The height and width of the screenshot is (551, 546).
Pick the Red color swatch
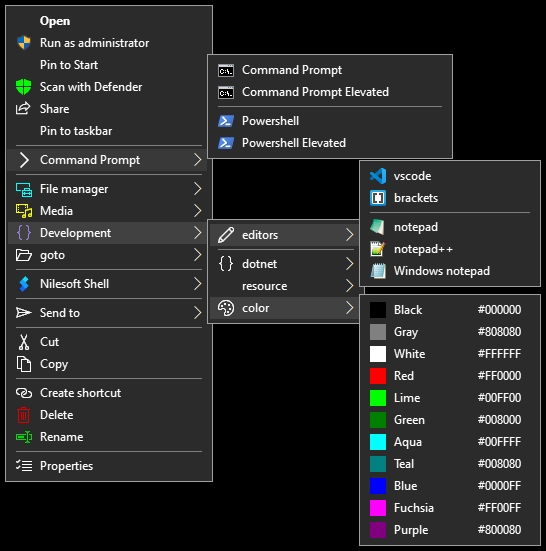378,376
